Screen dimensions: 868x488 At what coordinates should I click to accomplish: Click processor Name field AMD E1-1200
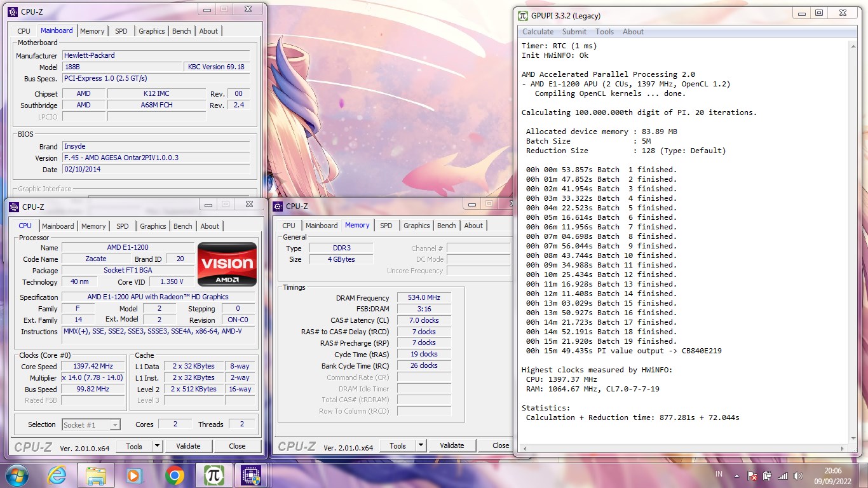coord(128,248)
